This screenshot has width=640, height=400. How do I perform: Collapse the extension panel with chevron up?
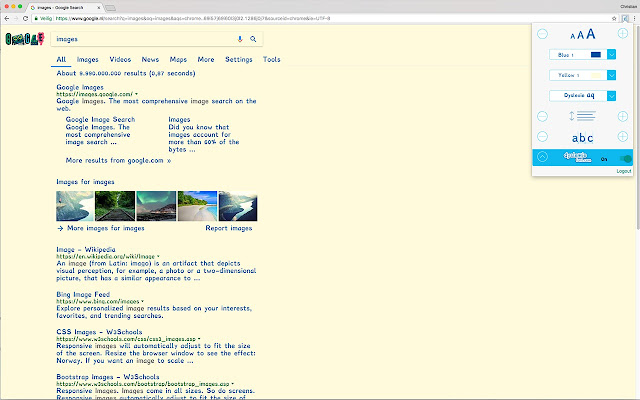click(x=542, y=157)
